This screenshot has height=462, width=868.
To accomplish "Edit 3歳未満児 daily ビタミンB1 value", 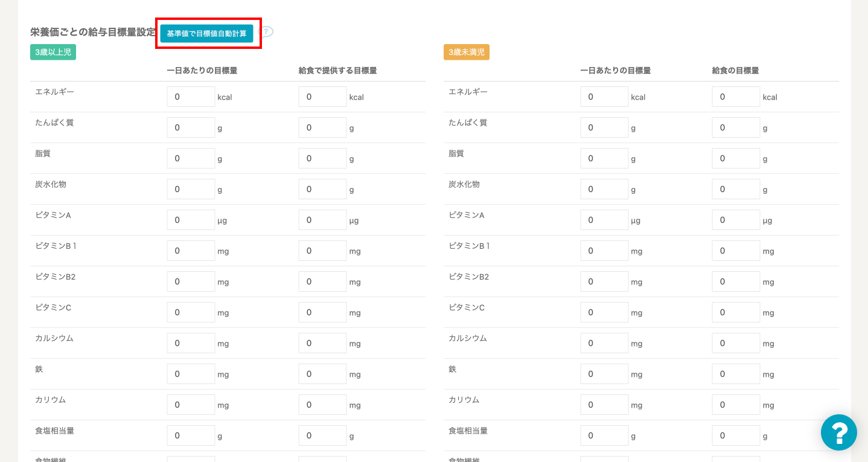I will [604, 251].
